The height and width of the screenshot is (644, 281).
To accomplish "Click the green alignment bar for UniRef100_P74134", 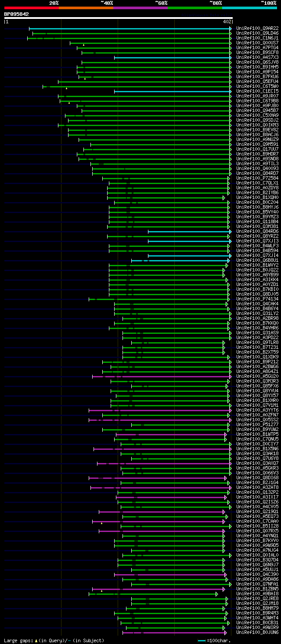I will click(159, 299).
